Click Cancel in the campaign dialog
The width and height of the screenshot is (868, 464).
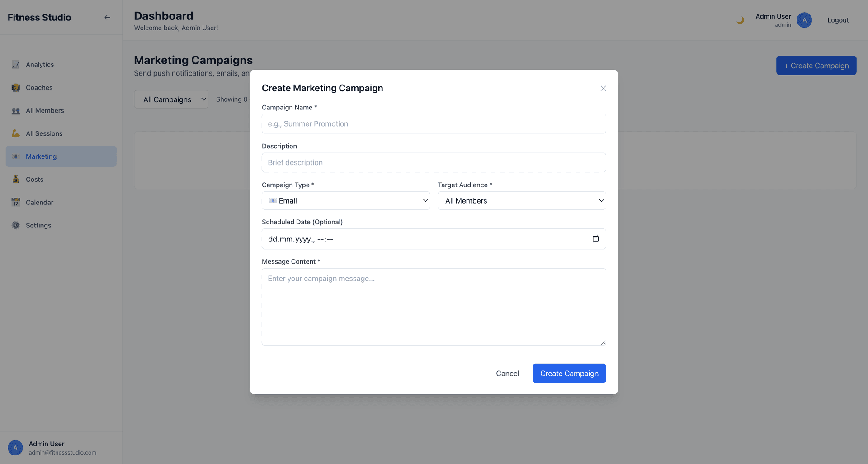point(507,373)
